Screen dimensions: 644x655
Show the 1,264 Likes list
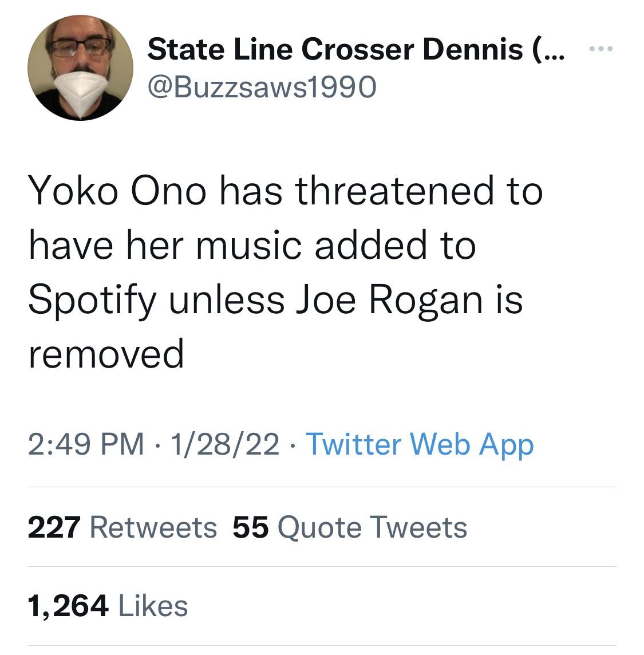point(108,606)
